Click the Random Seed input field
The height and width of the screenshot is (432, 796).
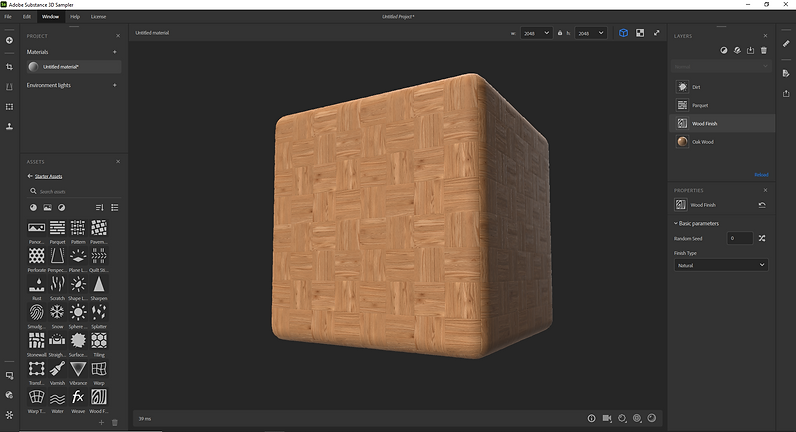tap(740, 238)
